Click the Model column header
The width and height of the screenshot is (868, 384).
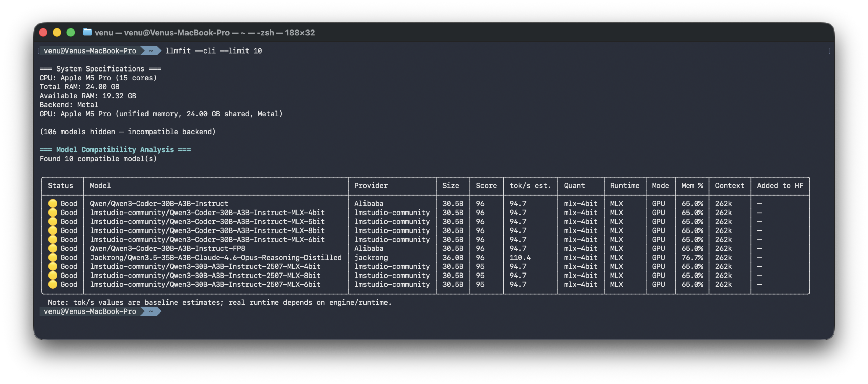coord(100,186)
